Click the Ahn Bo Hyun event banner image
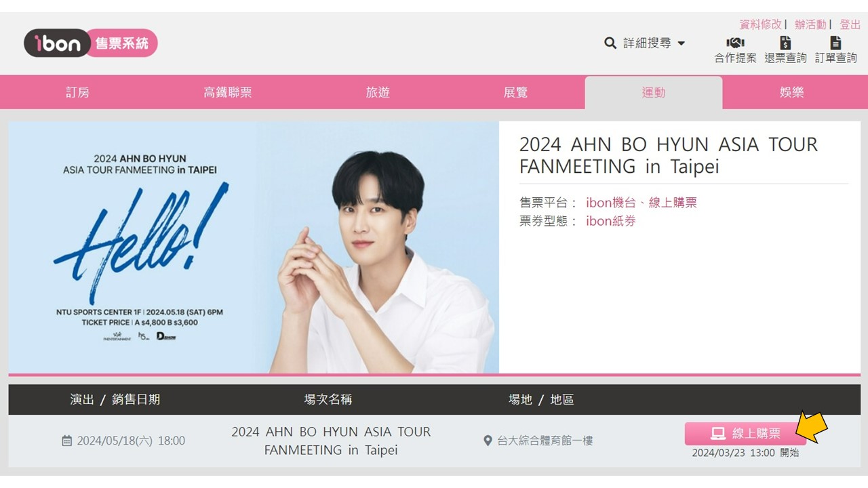Viewport: 868px width, 488px height. (254, 247)
